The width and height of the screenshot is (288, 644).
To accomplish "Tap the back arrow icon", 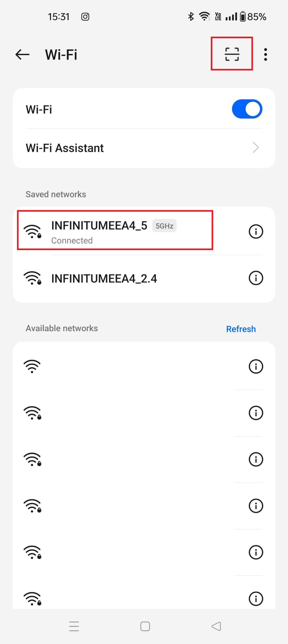I will (x=22, y=54).
